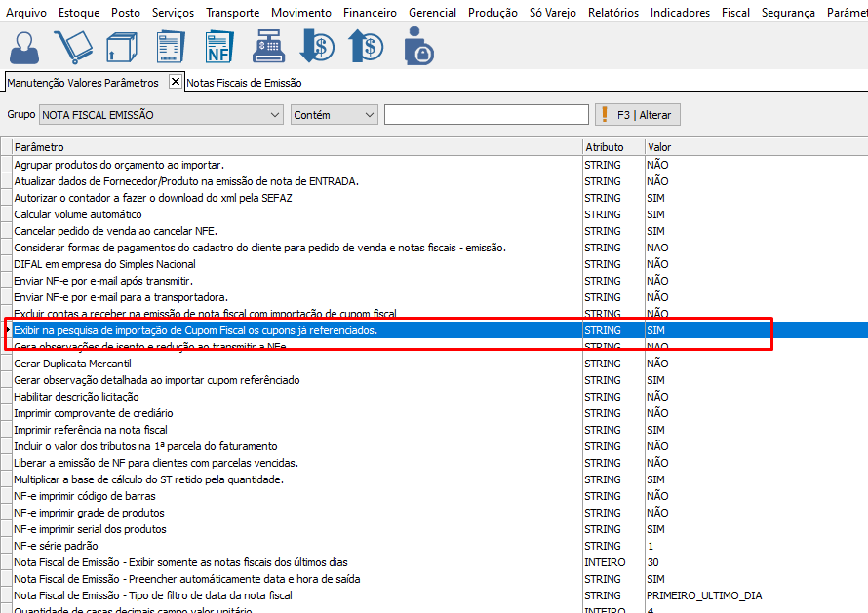
Task: Click the search text field beside Contém
Action: (486, 115)
